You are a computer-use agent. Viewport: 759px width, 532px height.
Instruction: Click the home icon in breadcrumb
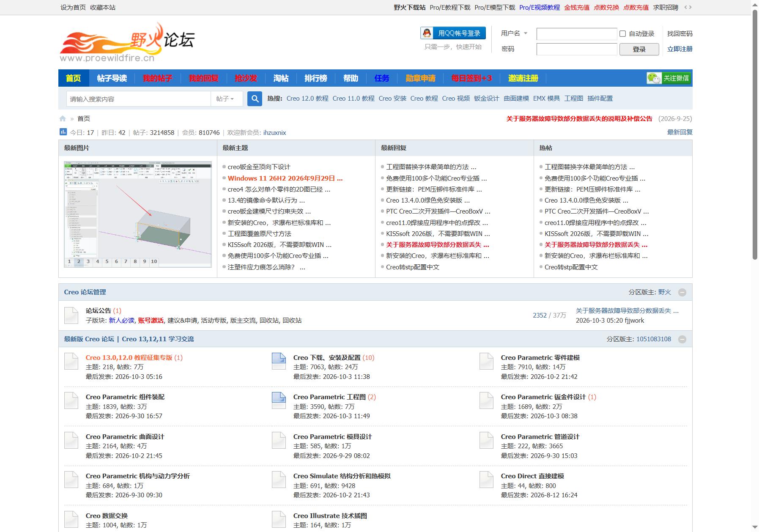click(63, 119)
